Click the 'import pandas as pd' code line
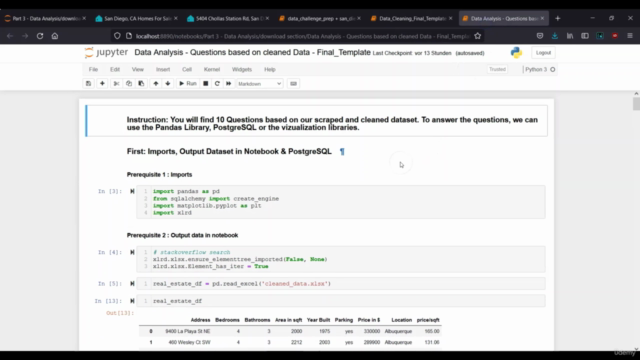Viewport: 640px width, 360px height. point(186,191)
